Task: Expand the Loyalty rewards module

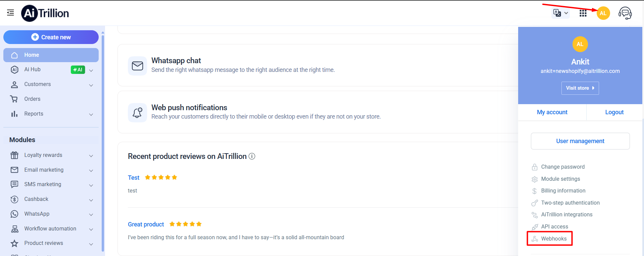Action: (x=91, y=156)
